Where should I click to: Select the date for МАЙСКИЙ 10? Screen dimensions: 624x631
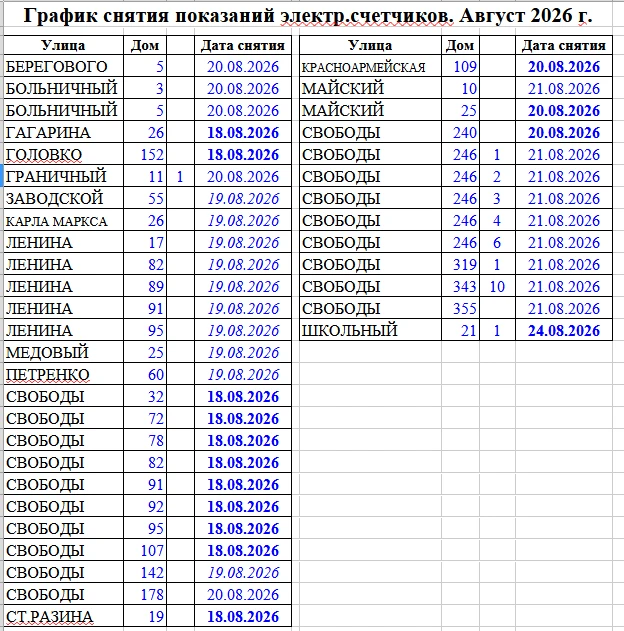click(x=564, y=89)
